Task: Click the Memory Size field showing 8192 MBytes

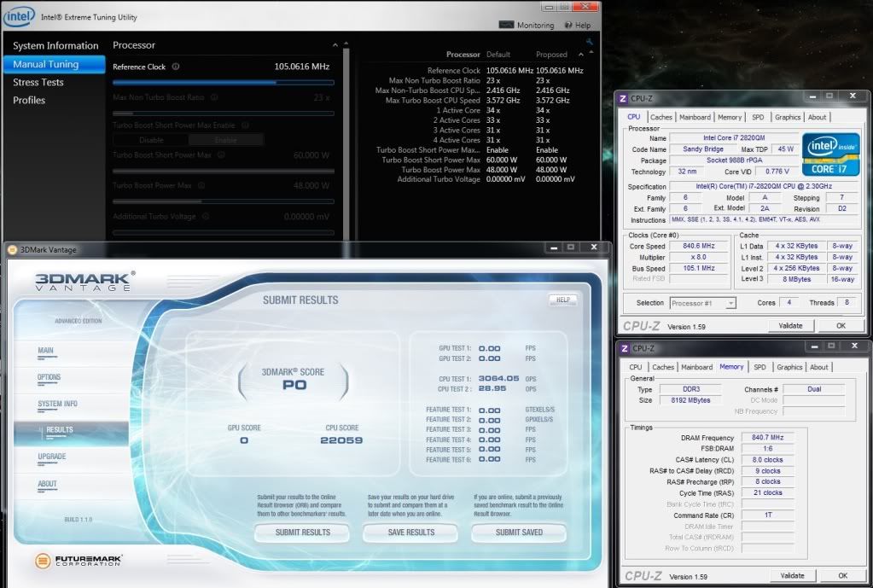Action: tap(690, 400)
